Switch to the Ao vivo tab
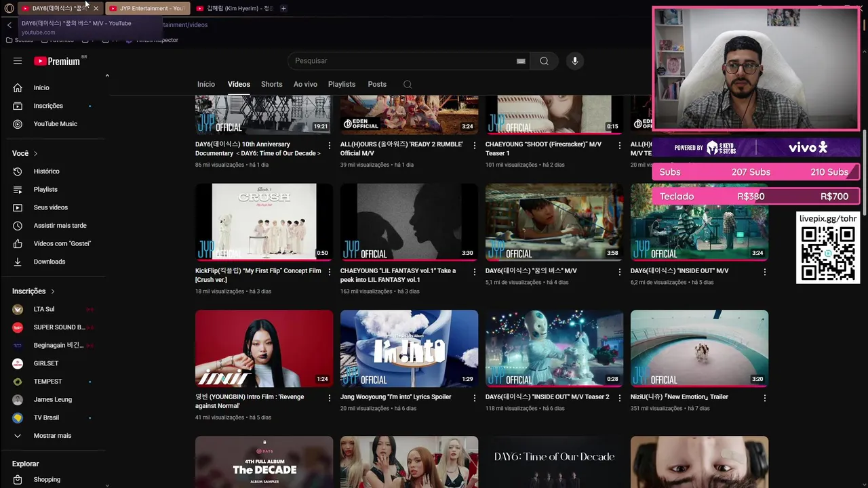The height and width of the screenshot is (488, 868). (305, 84)
